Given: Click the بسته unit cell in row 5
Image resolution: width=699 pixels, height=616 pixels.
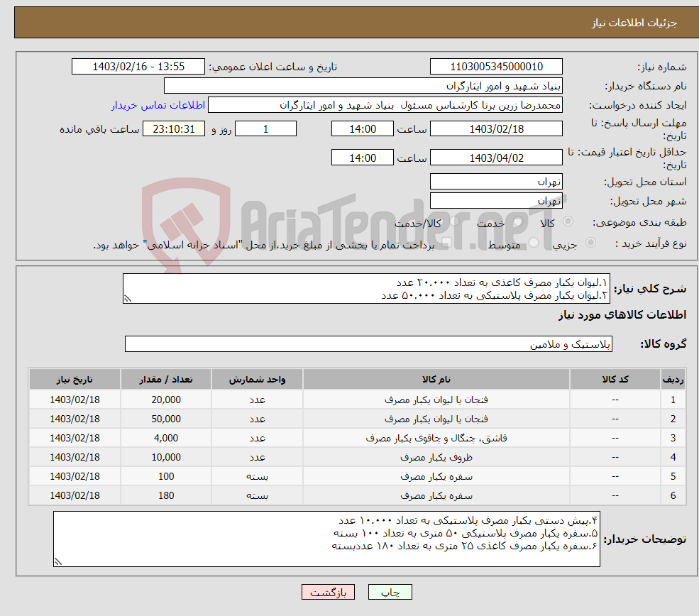Looking at the screenshot, I should 257,476.
